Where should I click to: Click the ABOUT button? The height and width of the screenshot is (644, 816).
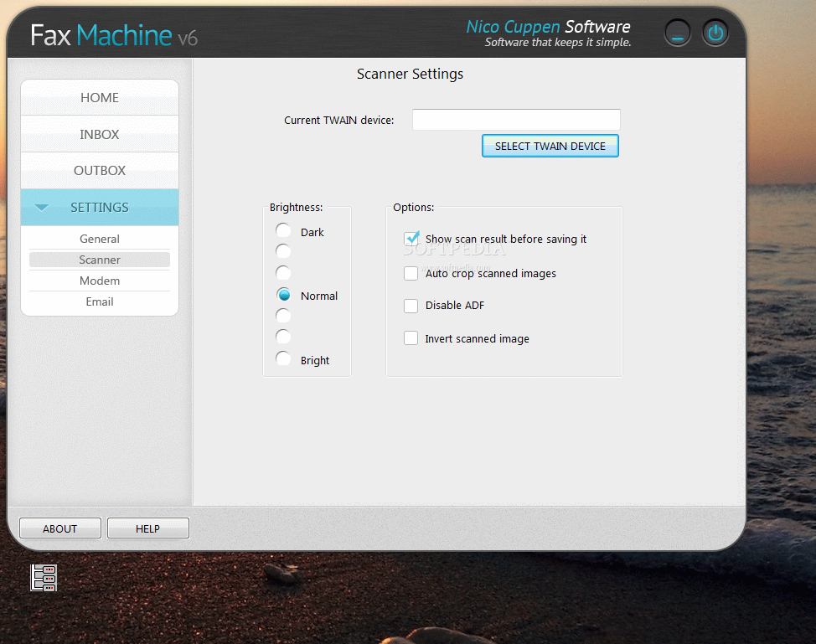59,528
